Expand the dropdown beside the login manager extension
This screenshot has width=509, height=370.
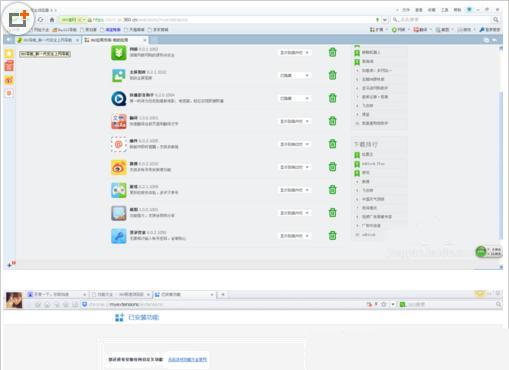294,236
